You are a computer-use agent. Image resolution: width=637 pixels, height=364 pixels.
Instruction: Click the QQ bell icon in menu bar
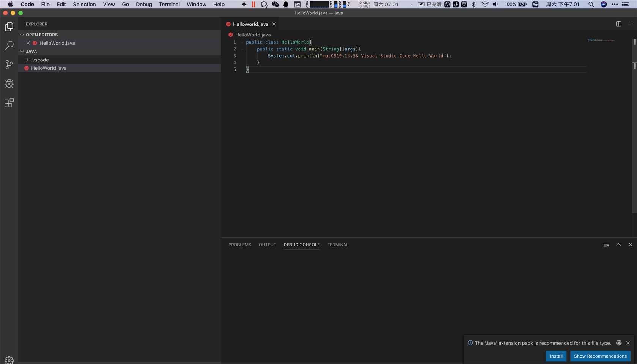[286, 4]
